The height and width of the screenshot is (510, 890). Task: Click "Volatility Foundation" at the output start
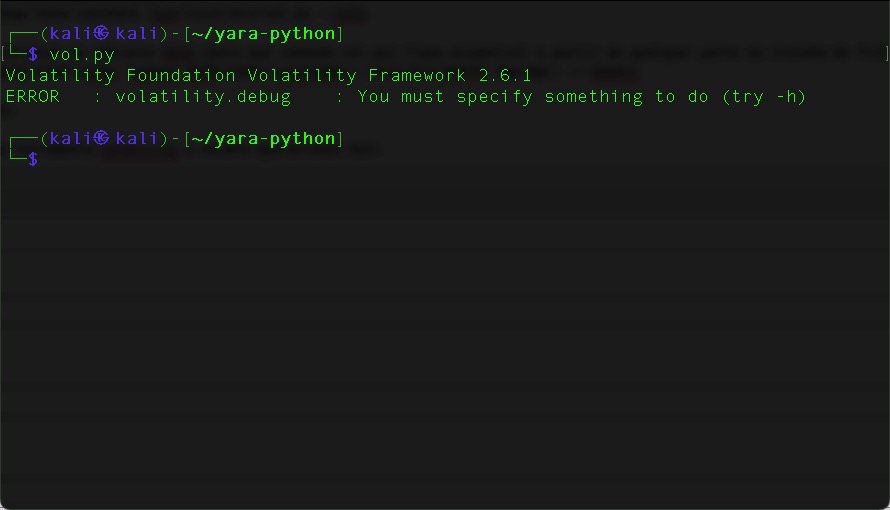click(x=120, y=76)
